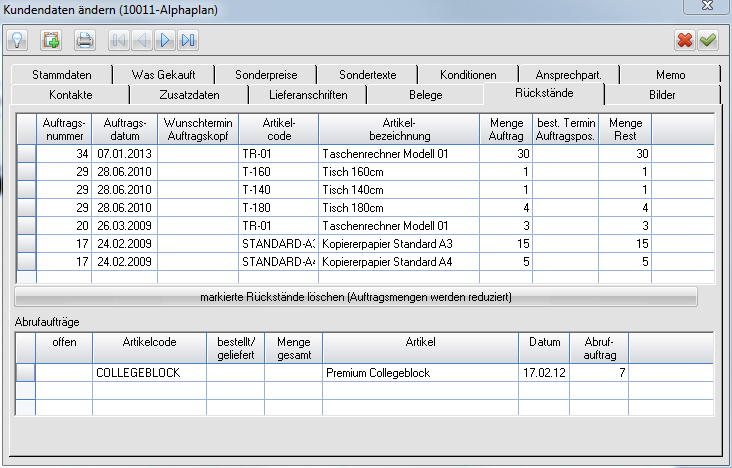
Task: Click cell COLLEGEBLOCK
Action: point(149,373)
